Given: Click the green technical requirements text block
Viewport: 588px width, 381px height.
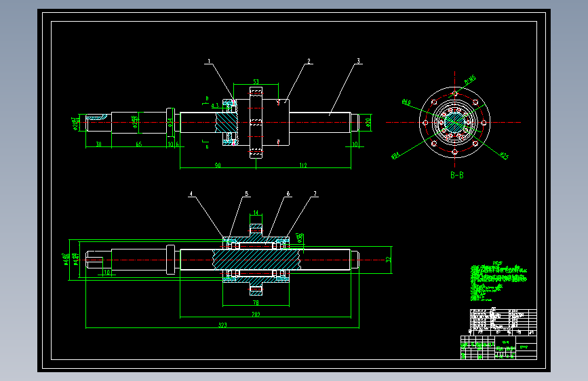Looking at the screenshot, I should click(498, 281).
